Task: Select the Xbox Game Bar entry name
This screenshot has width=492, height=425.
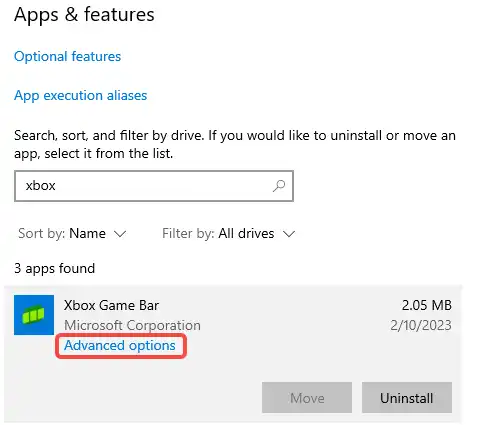Action: (x=111, y=305)
